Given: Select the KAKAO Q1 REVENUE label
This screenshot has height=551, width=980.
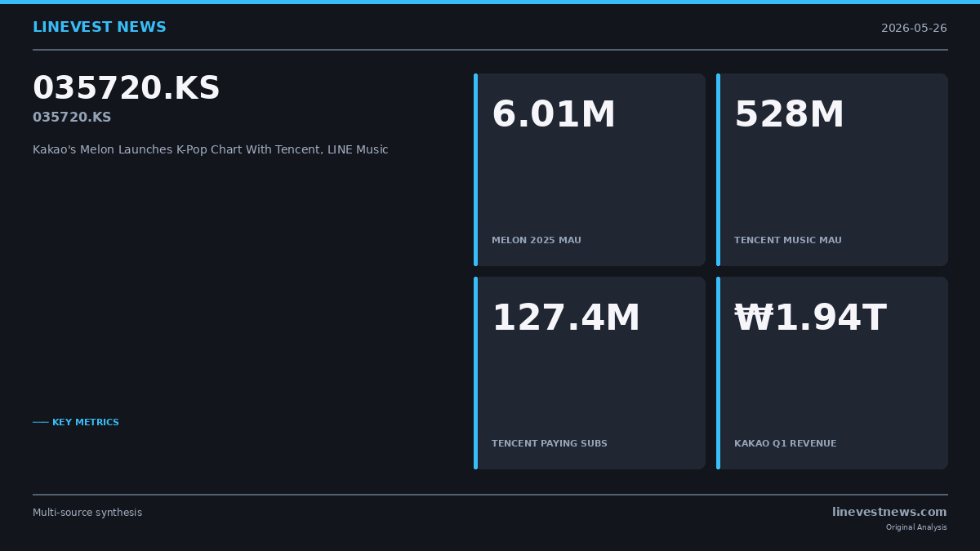Looking at the screenshot, I should click(786, 444).
